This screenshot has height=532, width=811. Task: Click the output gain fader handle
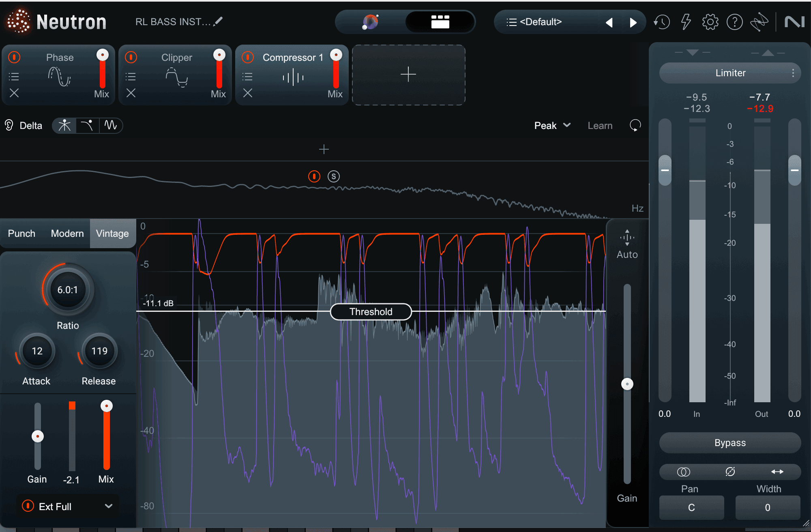795,170
